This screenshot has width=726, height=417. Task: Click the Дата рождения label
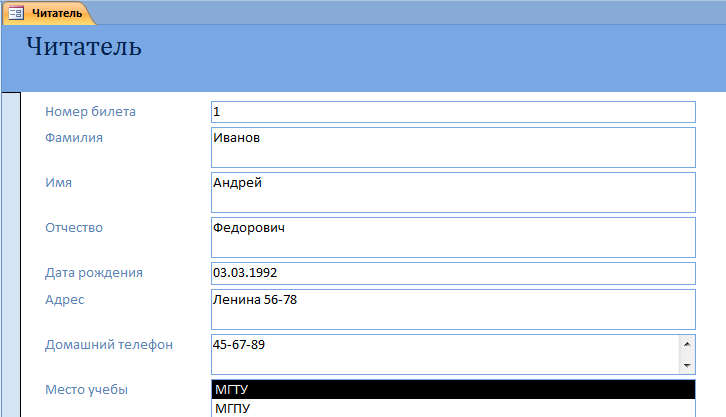tap(94, 273)
